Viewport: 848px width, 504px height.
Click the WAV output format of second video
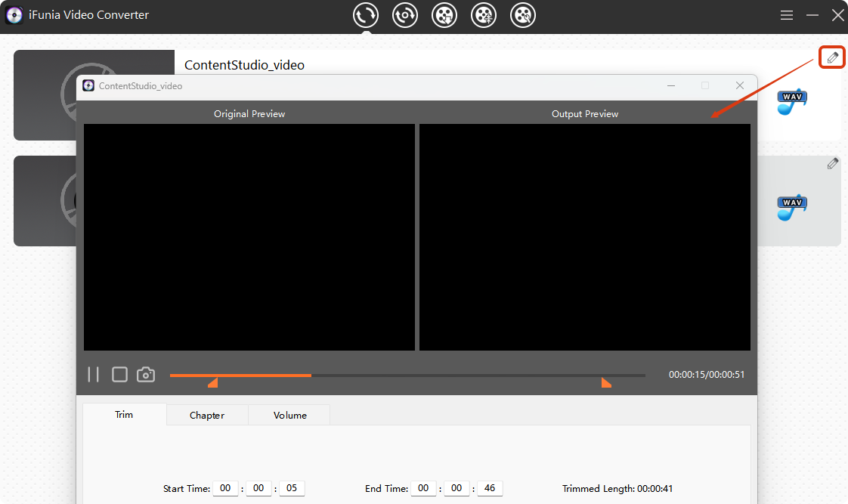(792, 207)
